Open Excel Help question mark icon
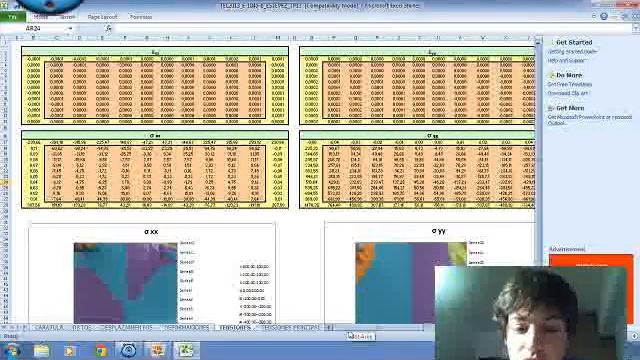The width and height of the screenshot is (640, 360). click(604, 16)
